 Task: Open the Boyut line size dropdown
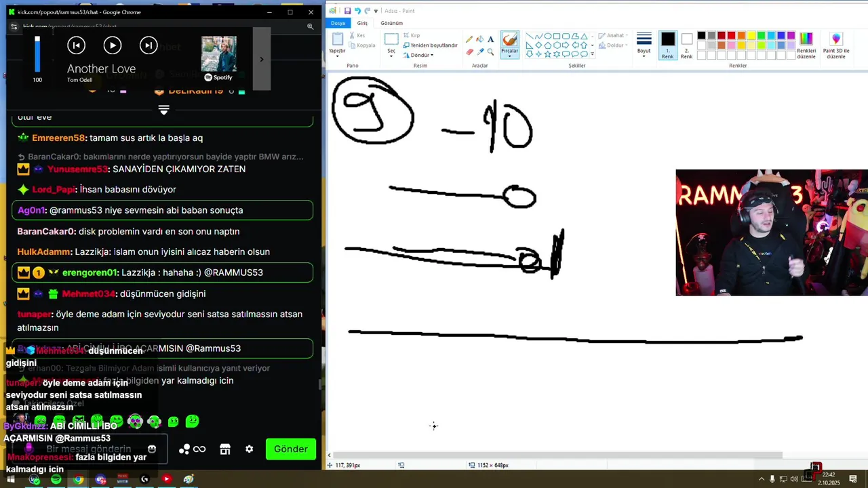click(x=644, y=45)
